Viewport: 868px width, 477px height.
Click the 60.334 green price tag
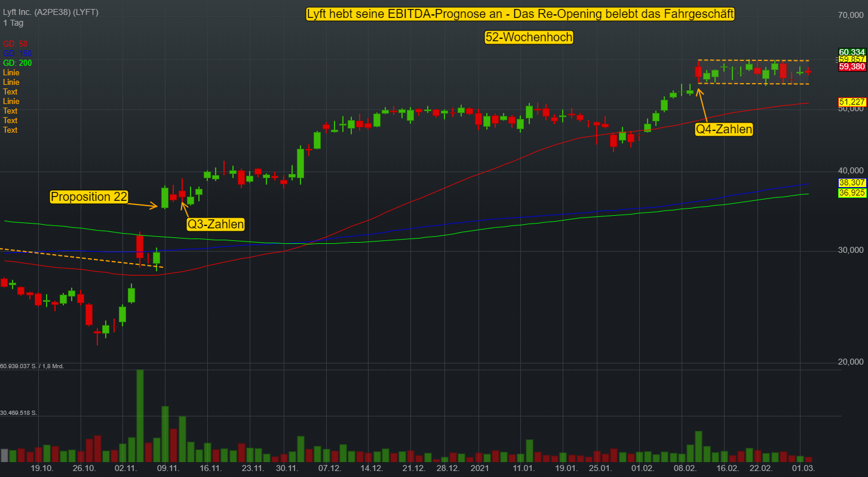tap(852, 52)
